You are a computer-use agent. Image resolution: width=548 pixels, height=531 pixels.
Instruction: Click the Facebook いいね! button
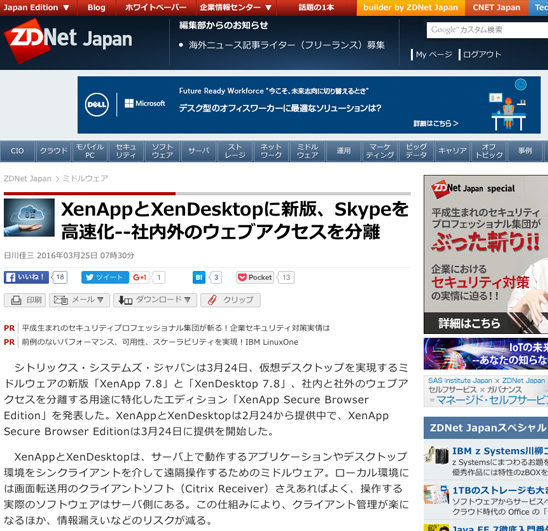tap(26, 277)
